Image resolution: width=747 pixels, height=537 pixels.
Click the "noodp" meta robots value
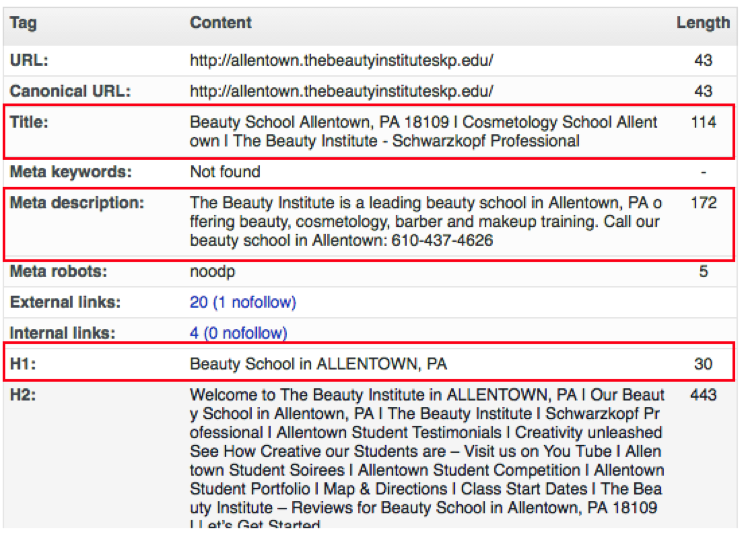tap(211, 271)
